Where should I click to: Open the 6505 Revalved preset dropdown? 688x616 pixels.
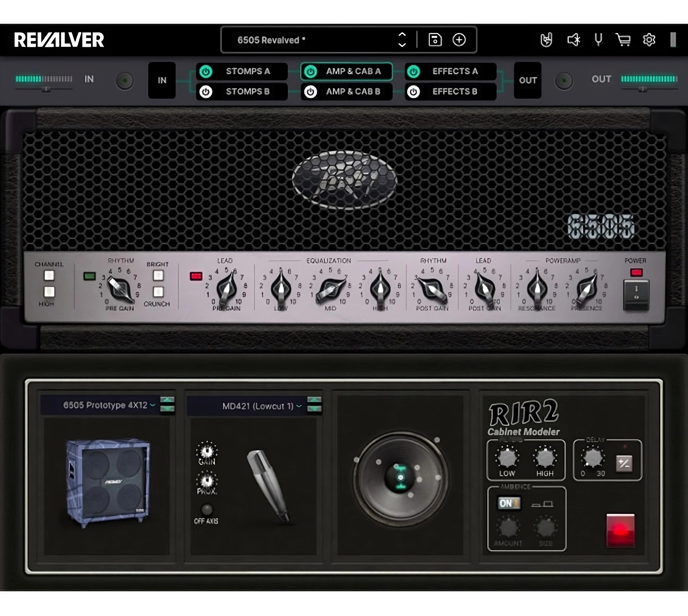pos(314,40)
